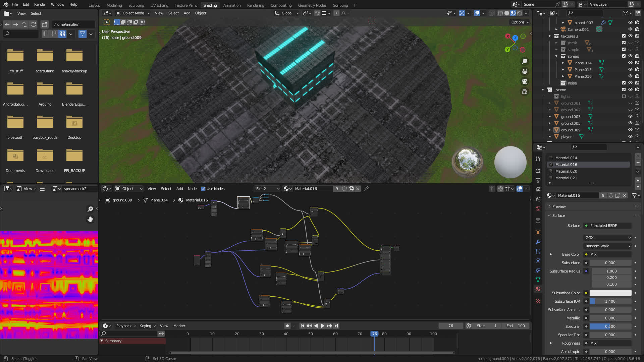
Task: Open the Slot 2 material slot dropdown
Action: coord(267,189)
